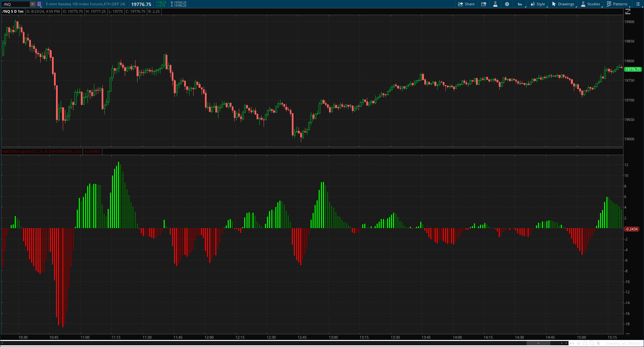This screenshot has height=347, width=644.
Task: Click the 19600 price level label
Action: [x=629, y=139]
